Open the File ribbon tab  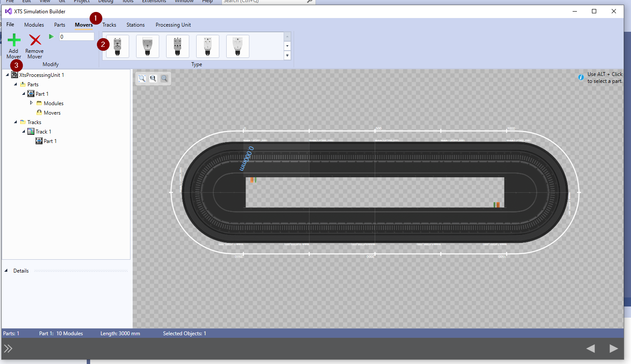[10, 24]
